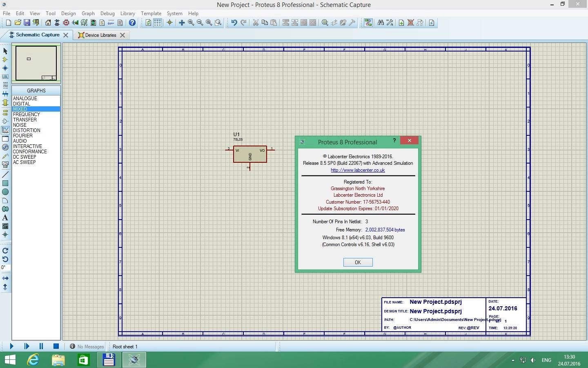The image size is (588, 368).
Task: Pick FREQUENCY in the GRAPHS list
Action: pos(36,114)
